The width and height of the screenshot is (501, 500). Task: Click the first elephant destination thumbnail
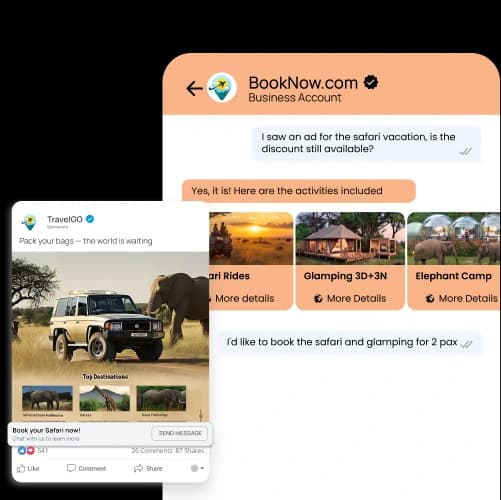[47, 398]
